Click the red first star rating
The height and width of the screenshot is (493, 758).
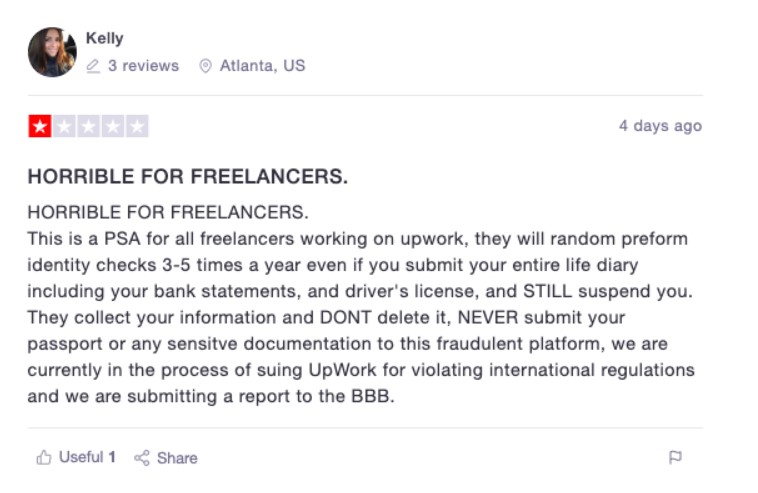40,126
